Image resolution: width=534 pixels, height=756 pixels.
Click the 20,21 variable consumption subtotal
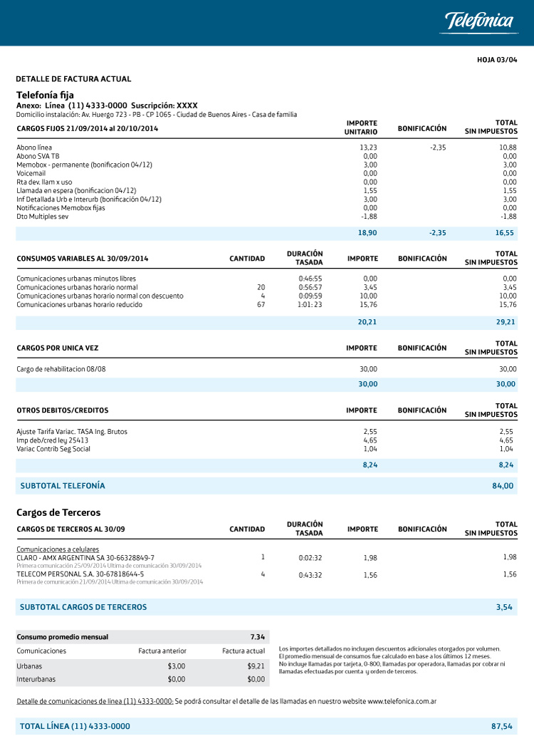pos(367,322)
